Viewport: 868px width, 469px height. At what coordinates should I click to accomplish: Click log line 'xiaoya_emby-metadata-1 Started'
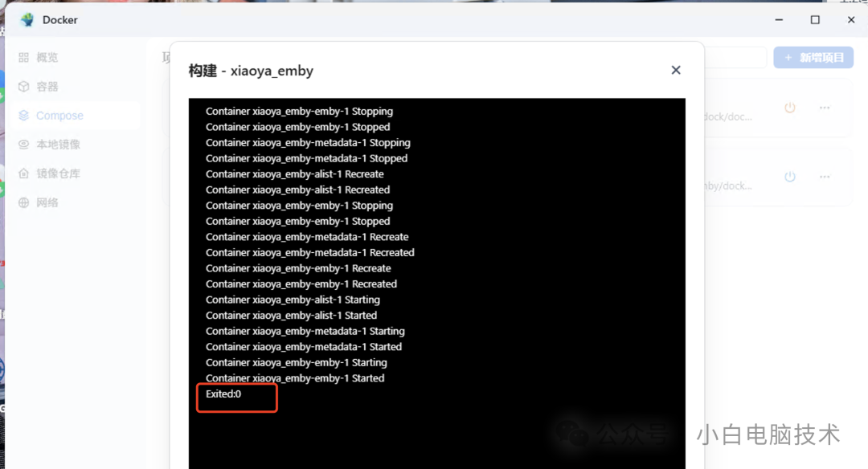(304, 347)
